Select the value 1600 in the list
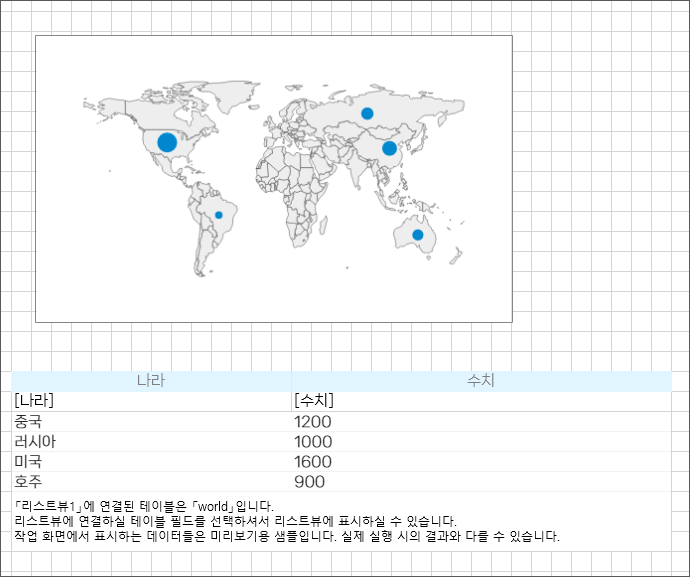This screenshot has width=690, height=577. click(313, 462)
